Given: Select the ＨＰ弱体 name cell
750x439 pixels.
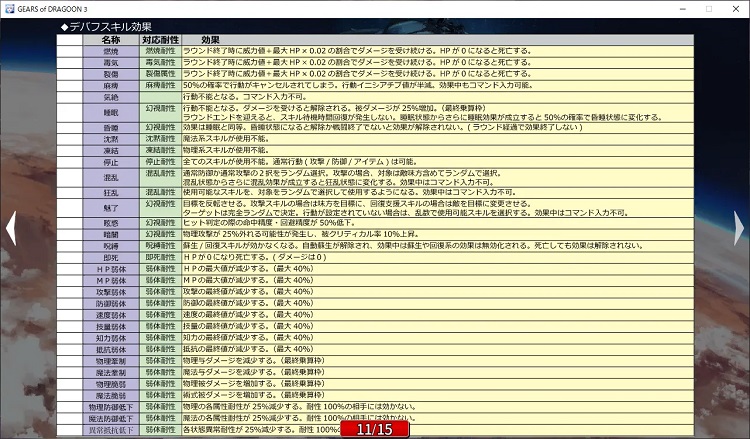Looking at the screenshot, I should coord(111,269).
